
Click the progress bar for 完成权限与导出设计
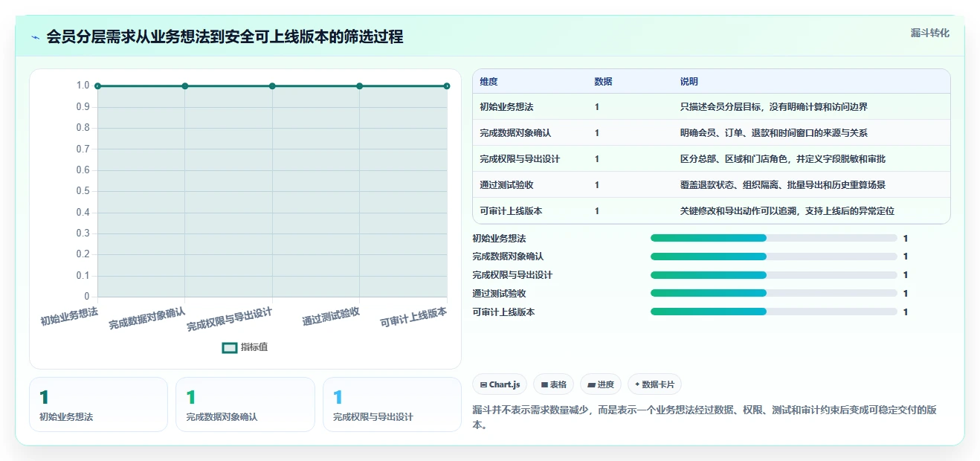tap(773, 275)
